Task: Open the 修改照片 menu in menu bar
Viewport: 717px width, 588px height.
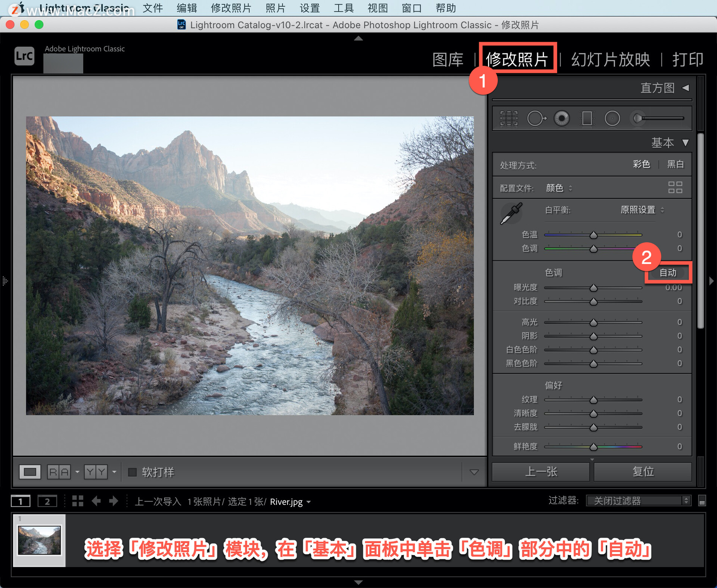Action: (231, 8)
